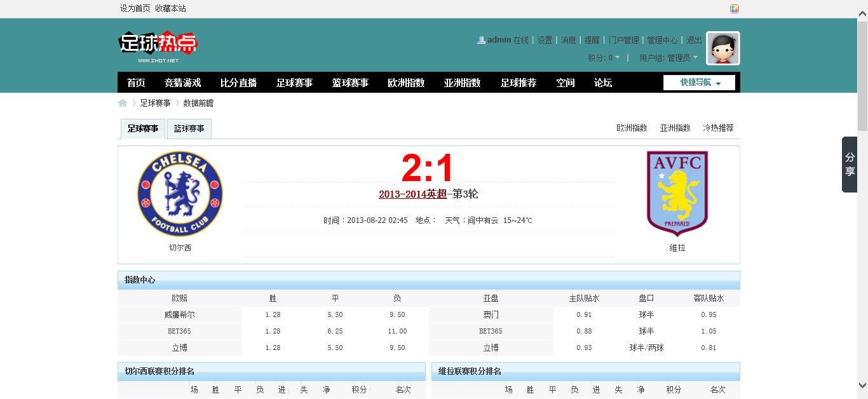Click the 退出 logout link
Image resolution: width=868 pixels, height=399 pixels.
point(695,40)
